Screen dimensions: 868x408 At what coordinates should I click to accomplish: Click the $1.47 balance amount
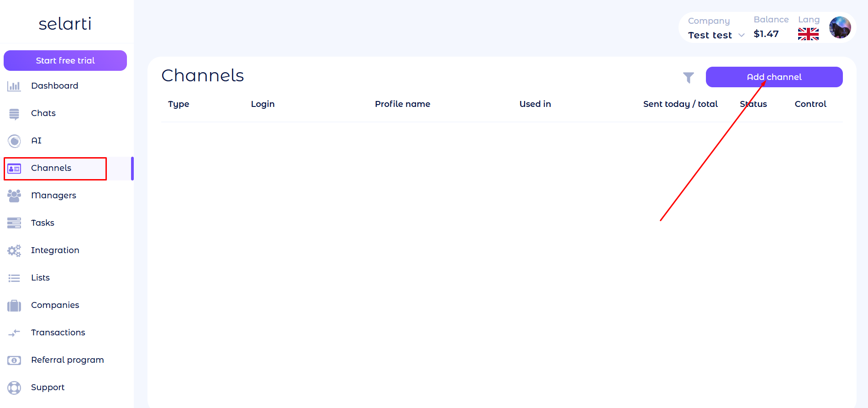[x=766, y=34]
